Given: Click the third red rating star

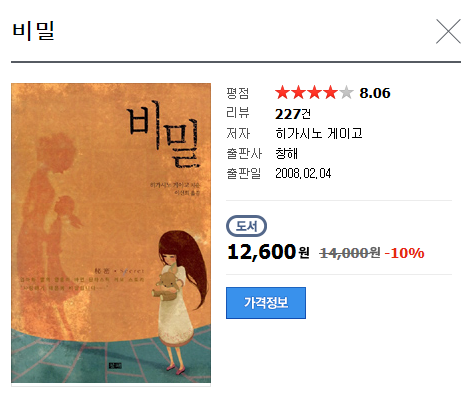Looking at the screenshot, I should [314, 92].
